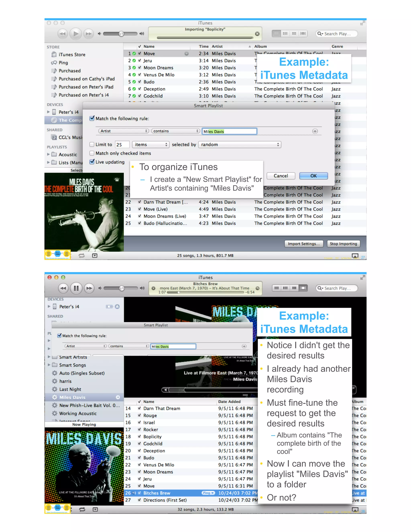The height and width of the screenshot is (532, 411).
Task: Open the "selected by random" dropdown
Action: [x=240, y=145]
